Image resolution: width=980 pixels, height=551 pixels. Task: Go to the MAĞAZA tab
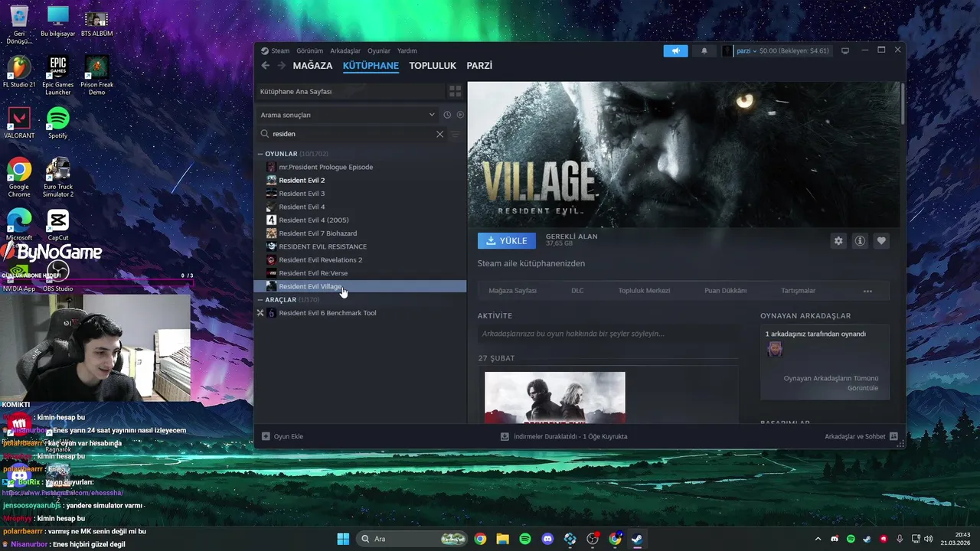point(312,66)
